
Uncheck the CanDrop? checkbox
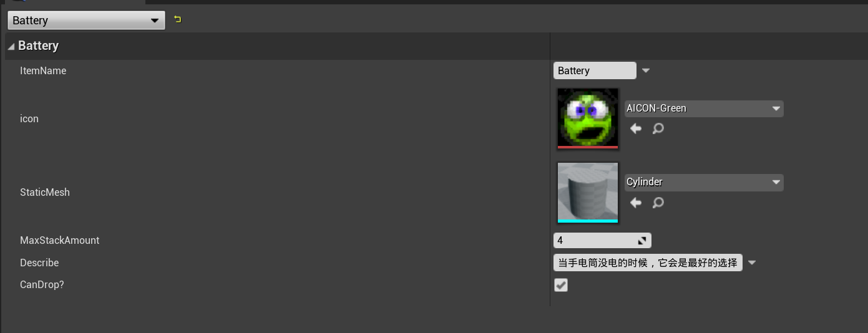pyautogui.click(x=562, y=285)
